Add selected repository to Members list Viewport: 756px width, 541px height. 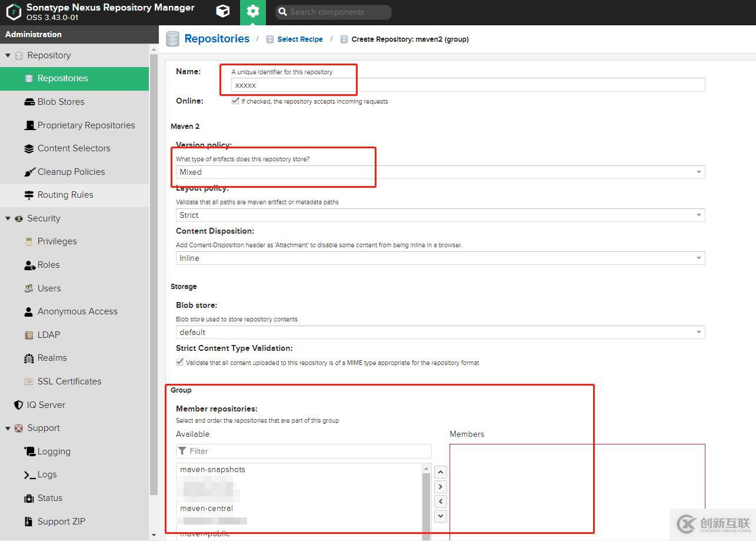(x=441, y=487)
